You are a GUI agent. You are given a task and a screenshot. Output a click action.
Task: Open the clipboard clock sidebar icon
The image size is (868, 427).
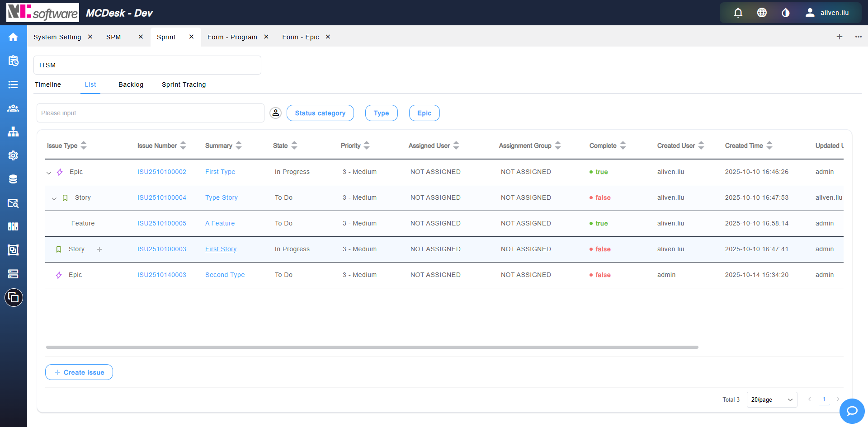tap(13, 61)
